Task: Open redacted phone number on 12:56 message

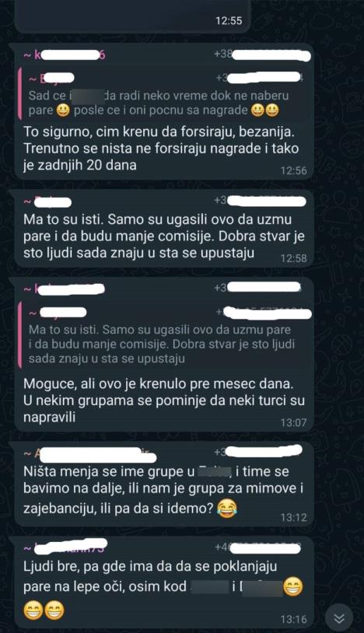Action: [262, 54]
